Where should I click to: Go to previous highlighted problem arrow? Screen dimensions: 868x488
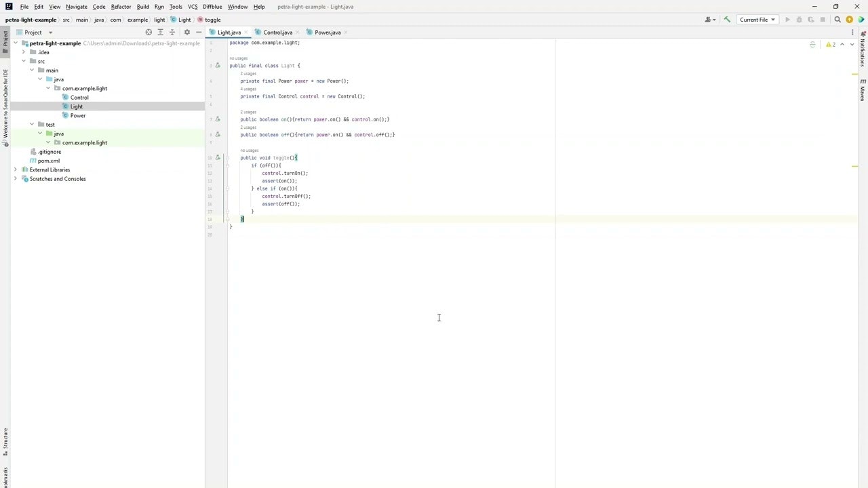[842, 45]
